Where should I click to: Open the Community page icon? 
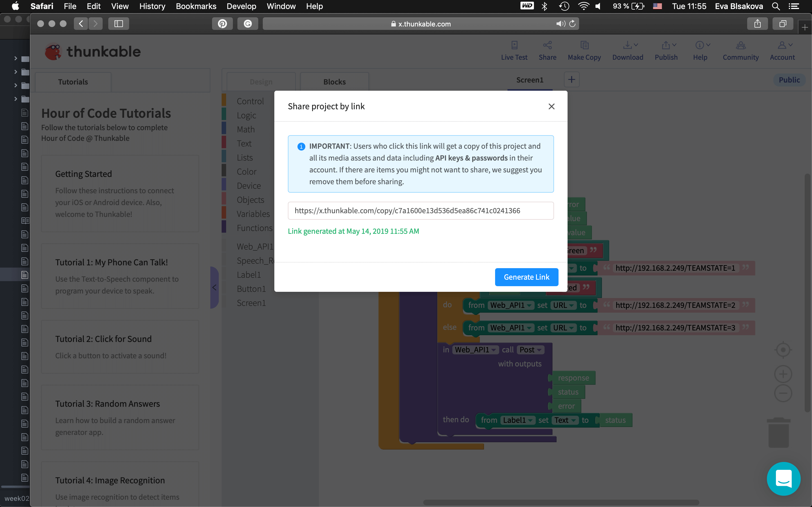tap(741, 45)
